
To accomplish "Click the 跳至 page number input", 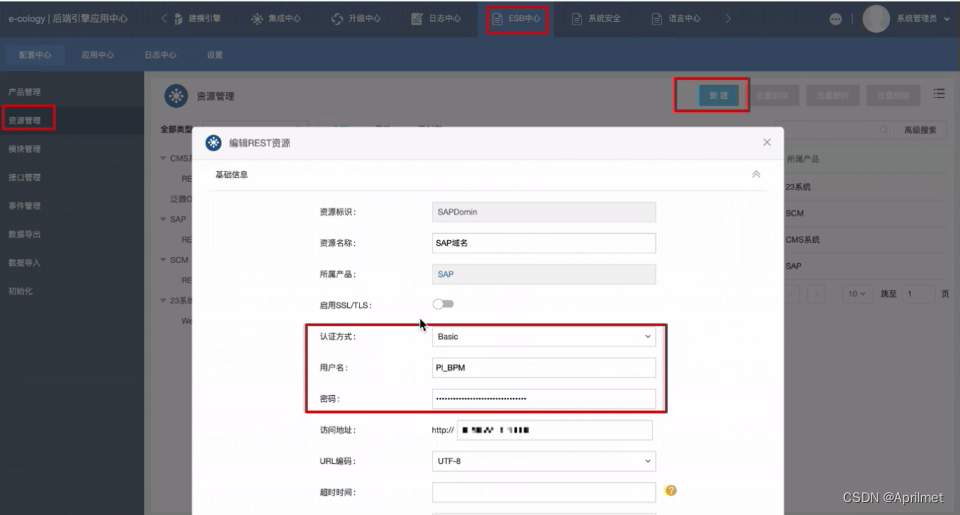I will pos(918,294).
